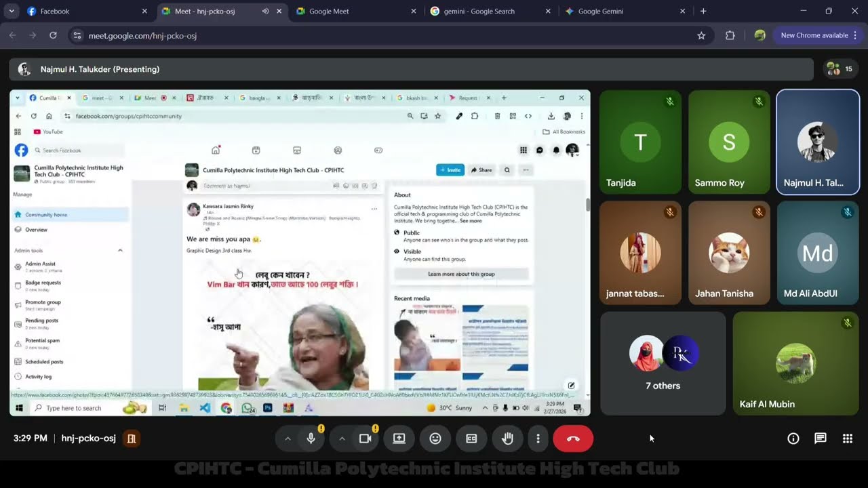Click the Chrome back arrow
Image resolution: width=868 pixels, height=488 pixels.
[12, 35]
